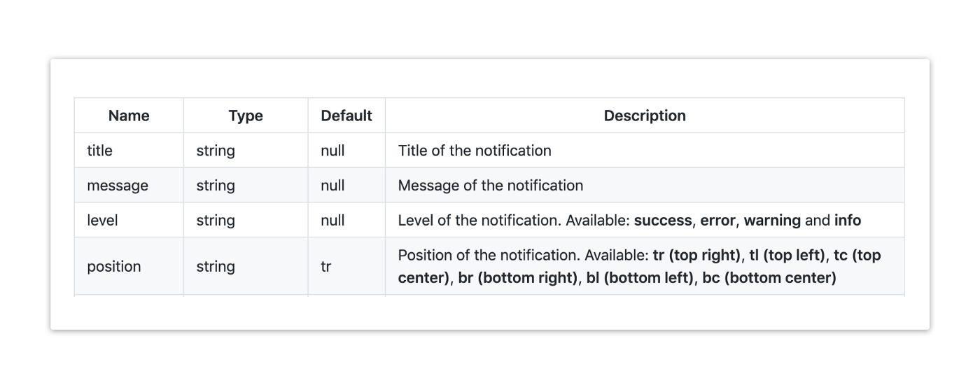Click the Name column header
The image size is (980, 388).
pos(129,116)
